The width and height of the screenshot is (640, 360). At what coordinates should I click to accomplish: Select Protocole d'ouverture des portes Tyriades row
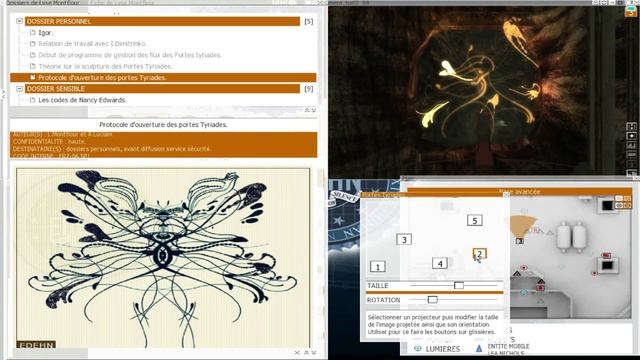[163, 78]
